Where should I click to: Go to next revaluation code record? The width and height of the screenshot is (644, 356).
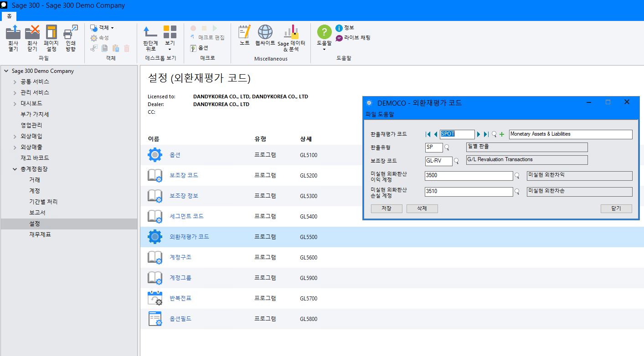pyautogui.click(x=479, y=134)
